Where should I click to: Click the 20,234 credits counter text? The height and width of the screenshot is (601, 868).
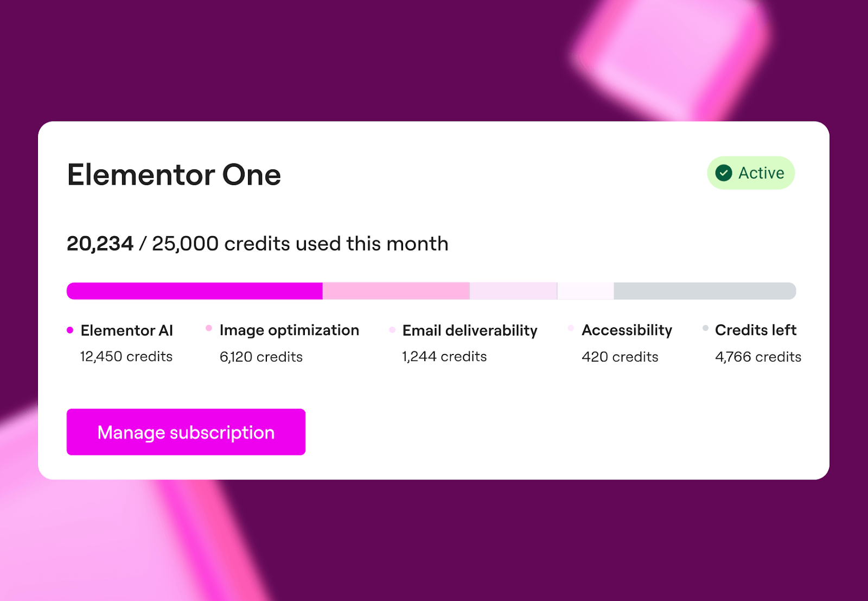point(100,243)
